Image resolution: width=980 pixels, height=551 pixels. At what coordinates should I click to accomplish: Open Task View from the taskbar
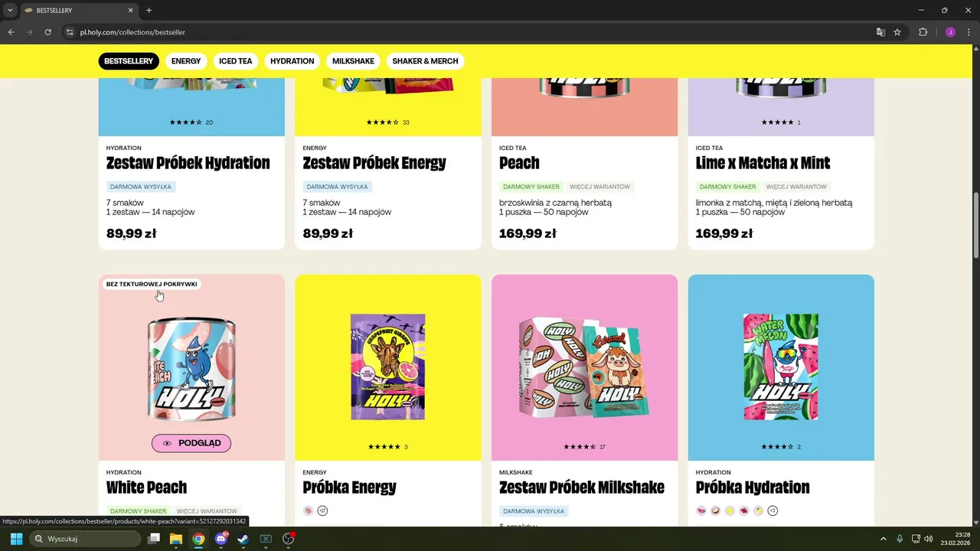(154, 539)
